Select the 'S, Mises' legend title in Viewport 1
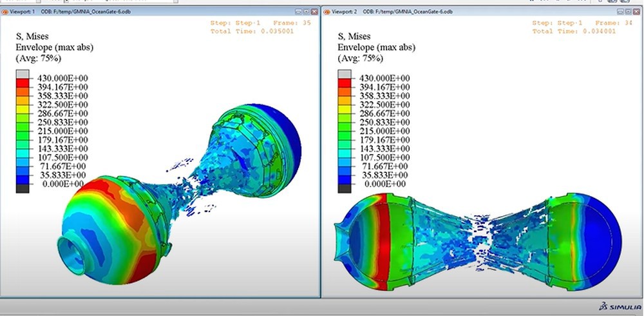Screen dimensions: 644x316 (x=33, y=37)
